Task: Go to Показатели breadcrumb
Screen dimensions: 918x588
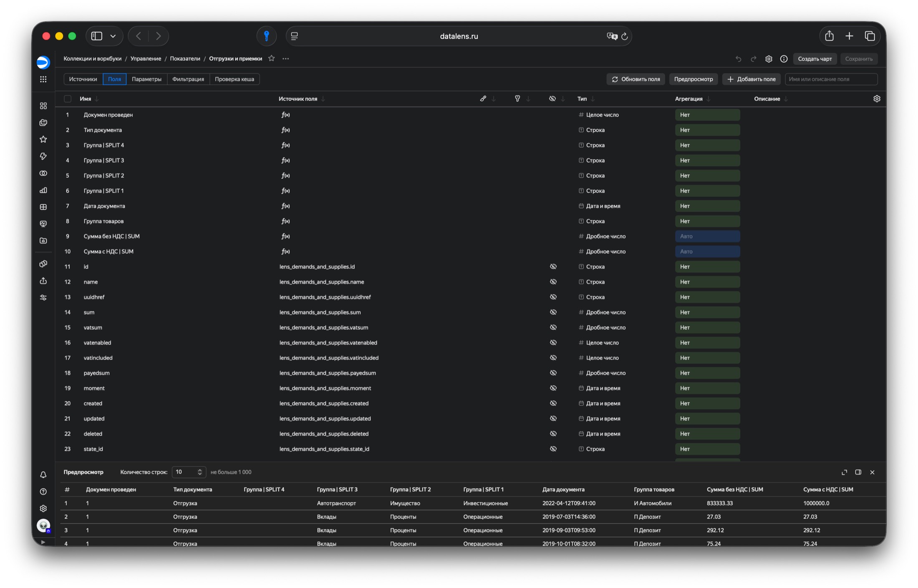Action: 185,59
